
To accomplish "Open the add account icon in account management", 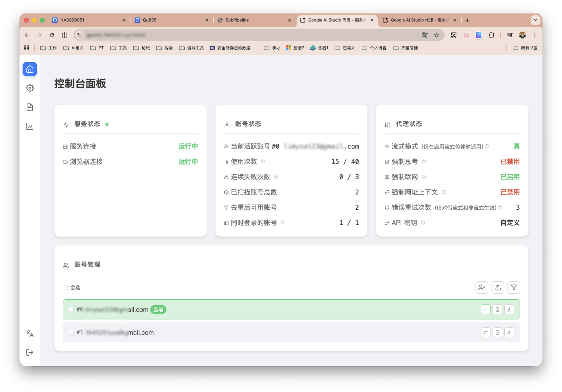I will (x=481, y=287).
